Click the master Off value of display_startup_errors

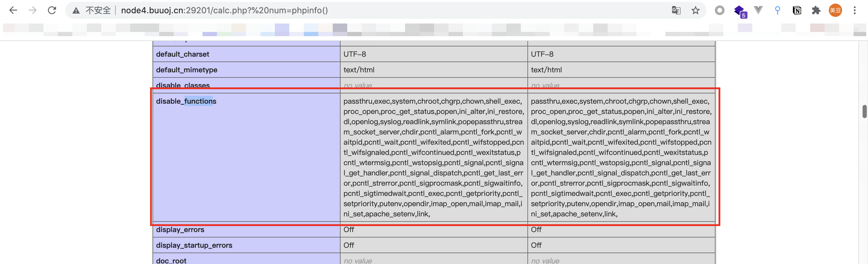tap(536, 245)
